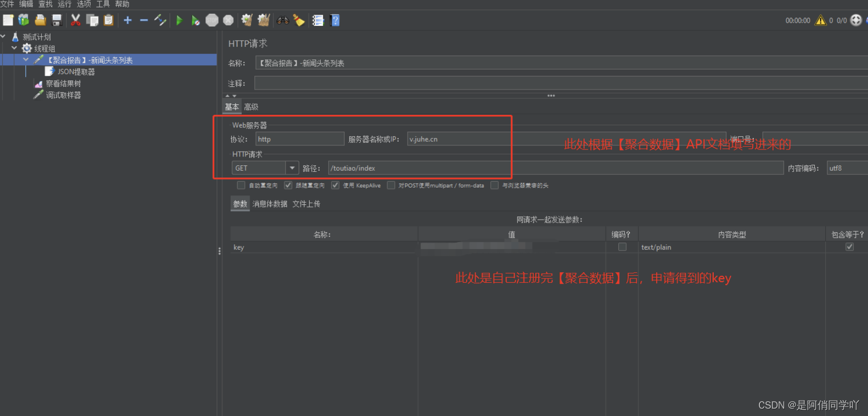Open the 文件 menu

click(7, 4)
